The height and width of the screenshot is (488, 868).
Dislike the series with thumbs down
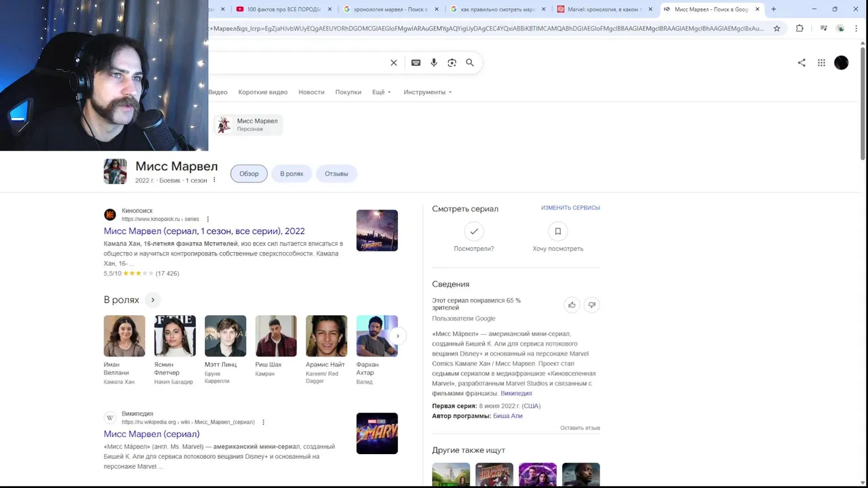591,305
